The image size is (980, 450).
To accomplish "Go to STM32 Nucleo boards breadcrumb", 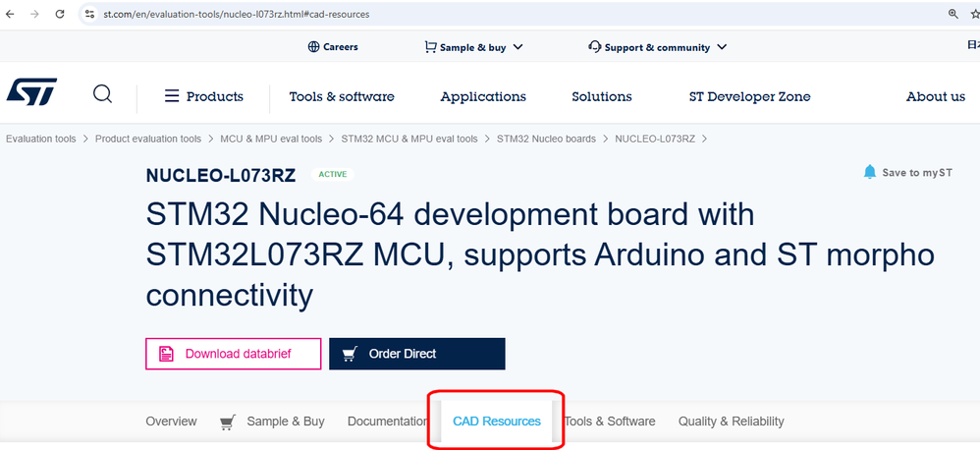I will pos(546,139).
